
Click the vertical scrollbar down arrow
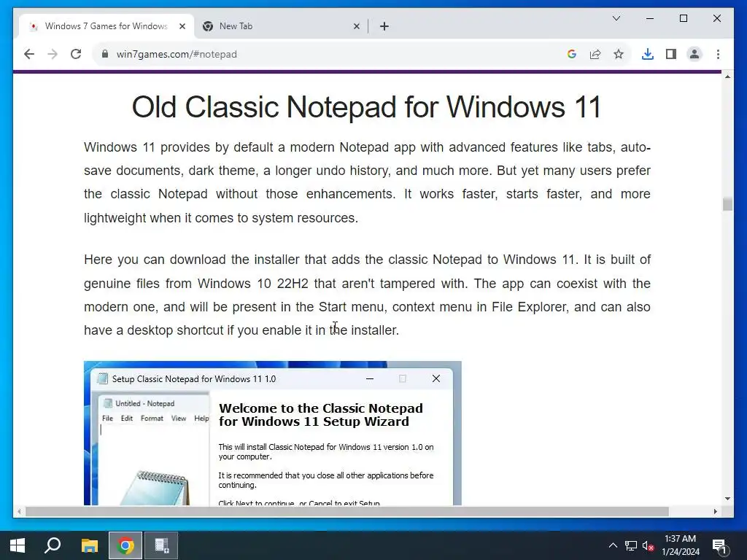coord(727,499)
